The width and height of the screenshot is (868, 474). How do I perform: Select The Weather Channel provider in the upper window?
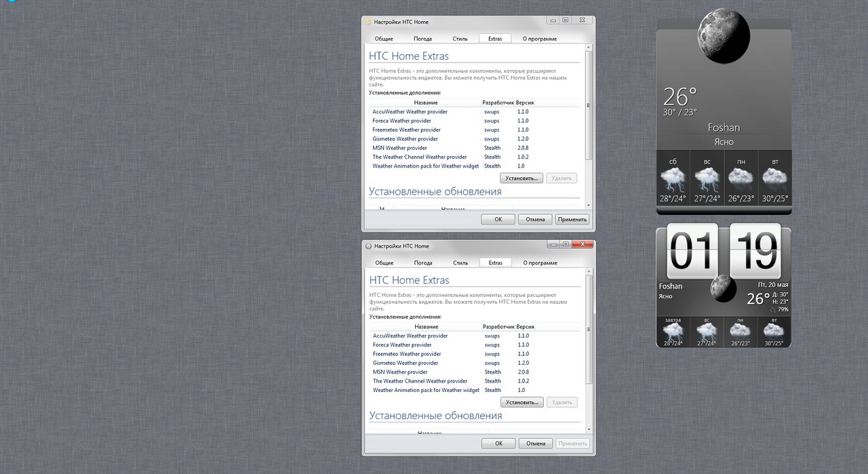click(475, 157)
